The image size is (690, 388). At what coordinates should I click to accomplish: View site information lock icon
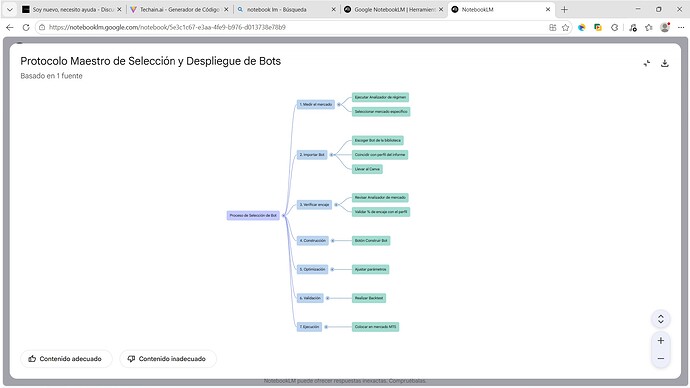(42, 27)
